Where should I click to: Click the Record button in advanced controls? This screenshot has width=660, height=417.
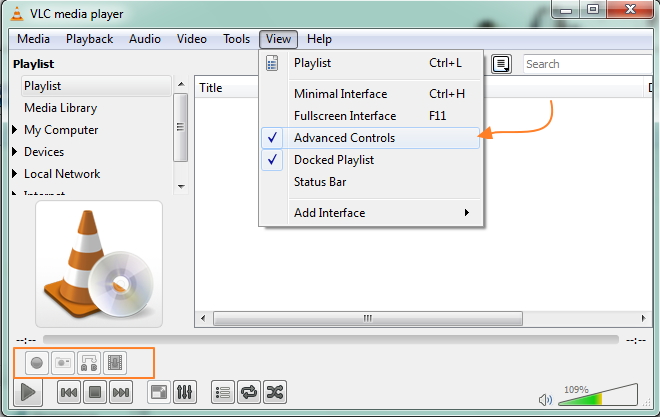(x=37, y=363)
